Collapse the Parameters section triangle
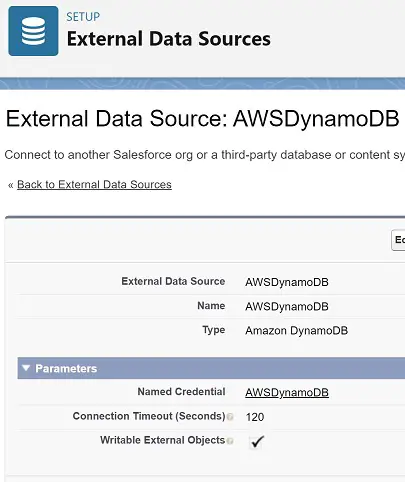This screenshot has width=405, height=482. [26, 368]
